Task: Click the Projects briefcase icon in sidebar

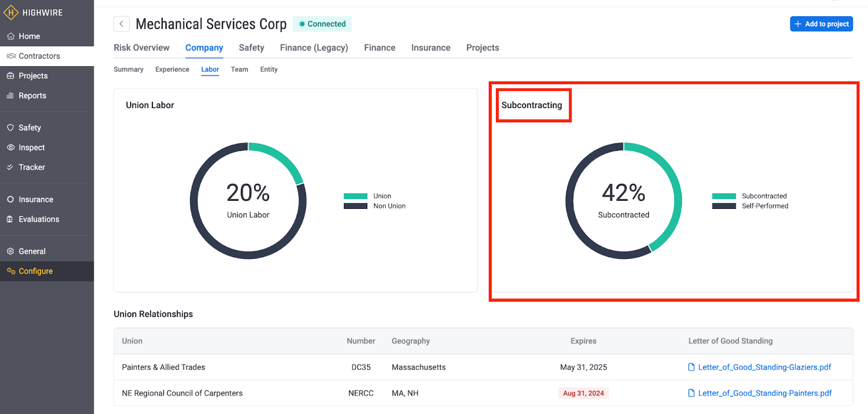Action: tap(10, 76)
